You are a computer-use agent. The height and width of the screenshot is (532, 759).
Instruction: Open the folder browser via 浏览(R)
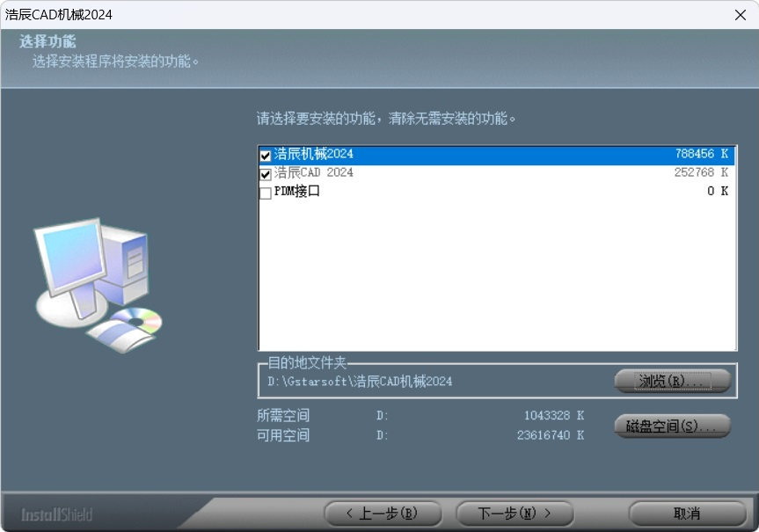pyautogui.click(x=671, y=381)
